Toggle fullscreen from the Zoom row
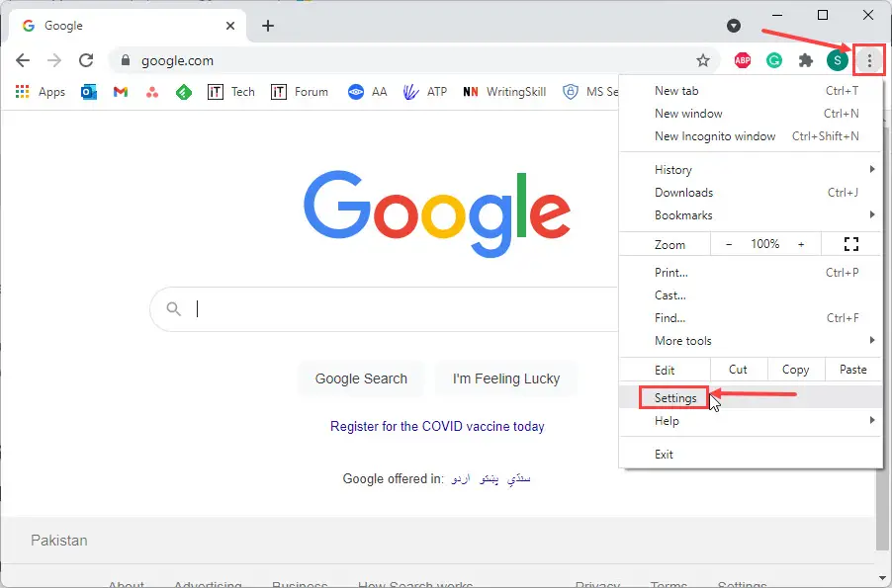The height and width of the screenshot is (588, 892). coord(851,244)
